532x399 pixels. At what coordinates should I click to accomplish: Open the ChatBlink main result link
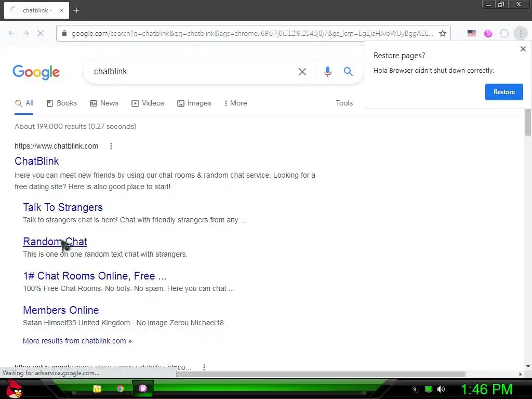[37, 161]
